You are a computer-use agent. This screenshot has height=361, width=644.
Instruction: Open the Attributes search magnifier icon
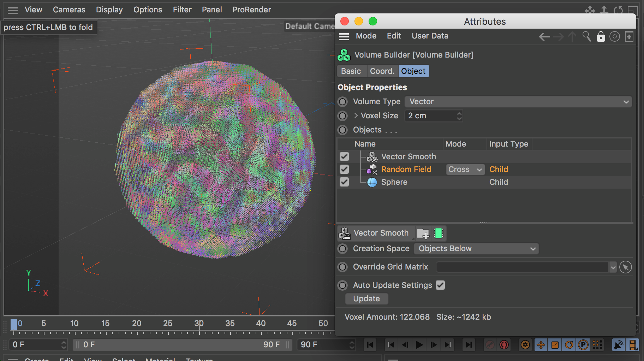pos(587,36)
